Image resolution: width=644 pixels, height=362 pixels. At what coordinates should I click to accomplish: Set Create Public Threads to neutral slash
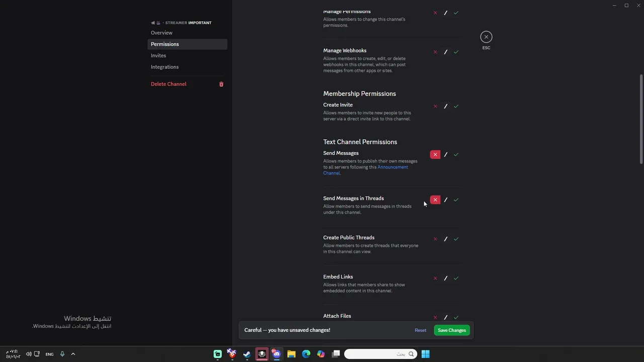(446, 239)
